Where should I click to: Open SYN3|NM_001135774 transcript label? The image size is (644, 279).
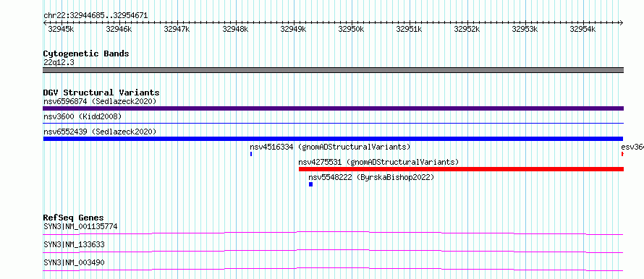click(80, 226)
